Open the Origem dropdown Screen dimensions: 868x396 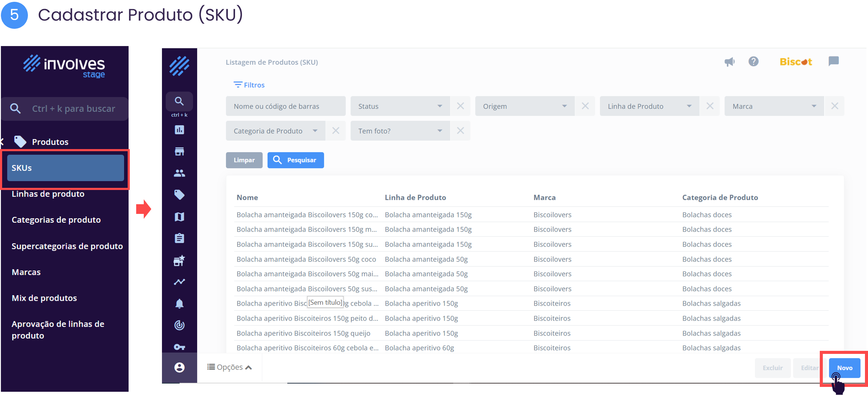tap(525, 106)
